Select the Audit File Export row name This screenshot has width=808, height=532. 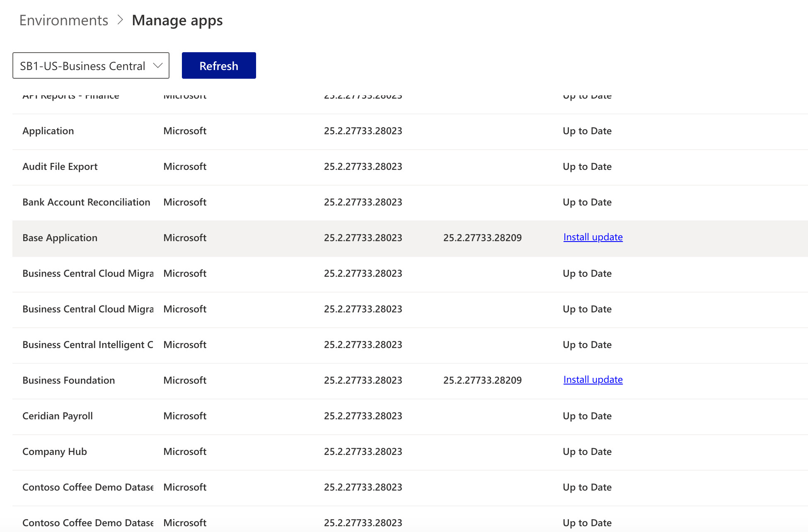click(x=60, y=167)
